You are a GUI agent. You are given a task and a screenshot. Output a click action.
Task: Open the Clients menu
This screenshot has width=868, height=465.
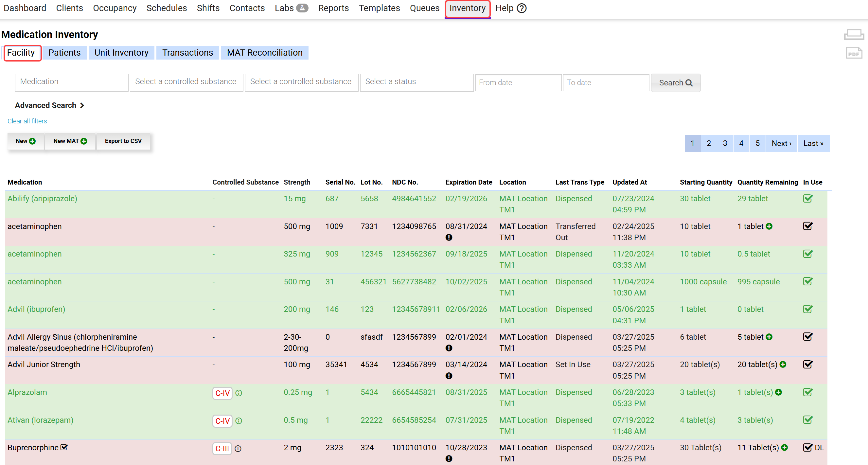point(69,8)
